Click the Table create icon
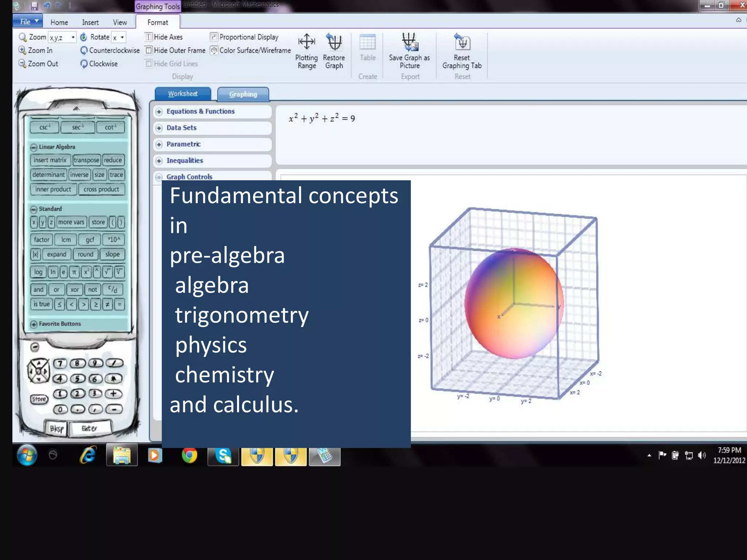Screen dimensions: 747x560 pyautogui.click(x=367, y=42)
